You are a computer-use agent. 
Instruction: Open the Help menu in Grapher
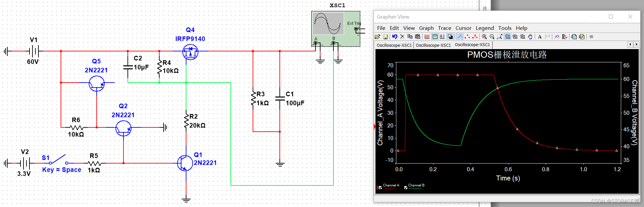pyautogui.click(x=521, y=28)
